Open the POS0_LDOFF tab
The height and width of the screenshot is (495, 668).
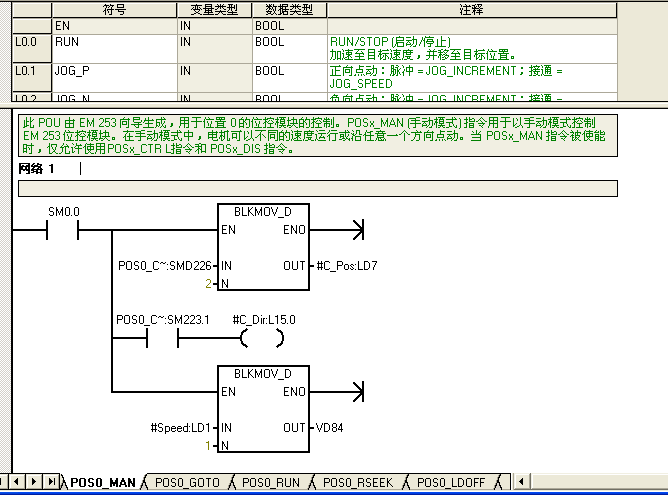(x=450, y=482)
